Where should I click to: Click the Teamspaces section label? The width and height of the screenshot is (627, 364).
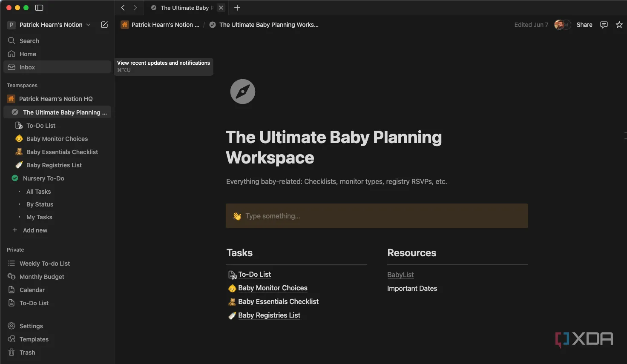point(22,86)
